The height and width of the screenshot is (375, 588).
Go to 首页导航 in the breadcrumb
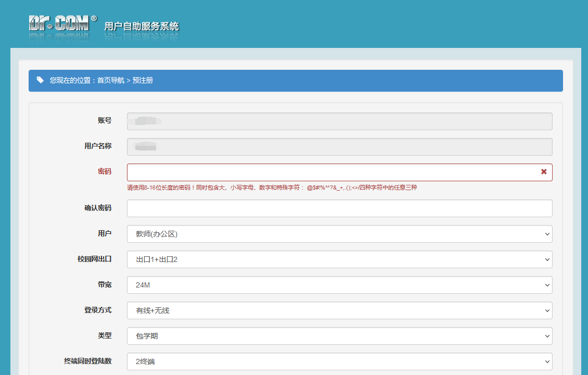(x=110, y=81)
